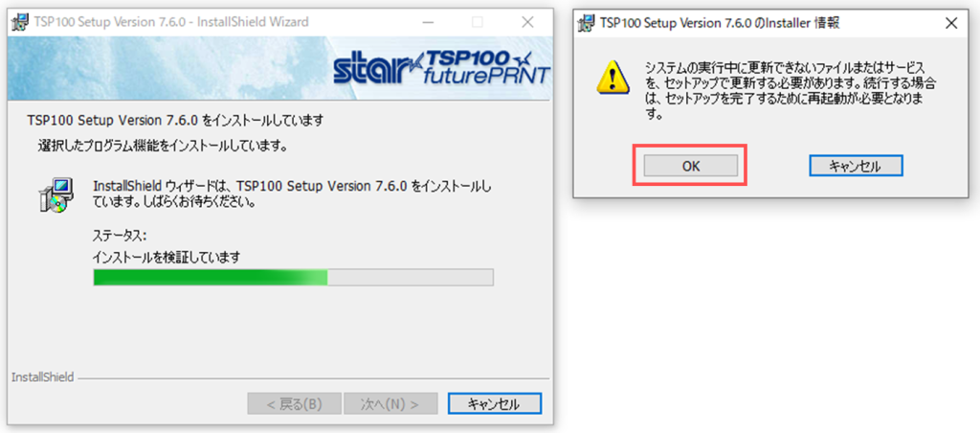Click the InstallShield label at the bottom

(42, 377)
